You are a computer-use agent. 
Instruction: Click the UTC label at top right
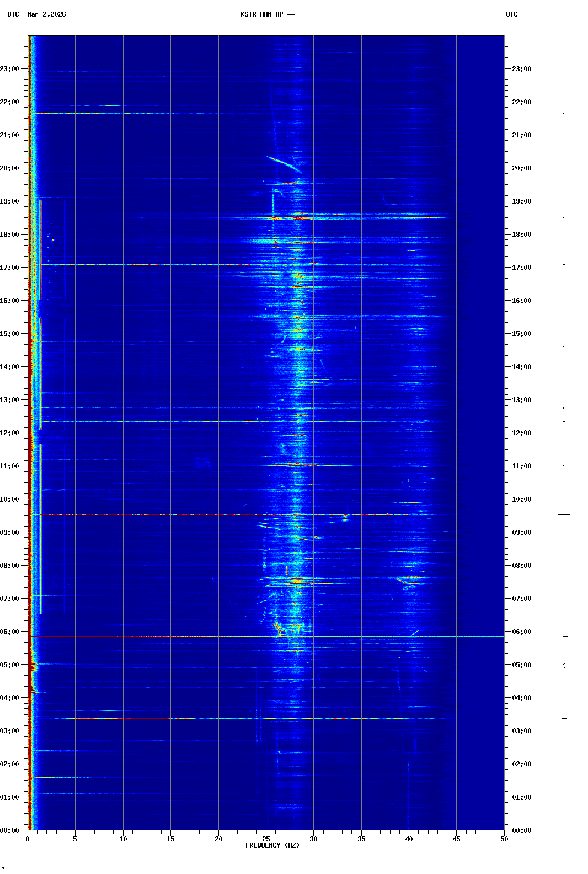[511, 14]
